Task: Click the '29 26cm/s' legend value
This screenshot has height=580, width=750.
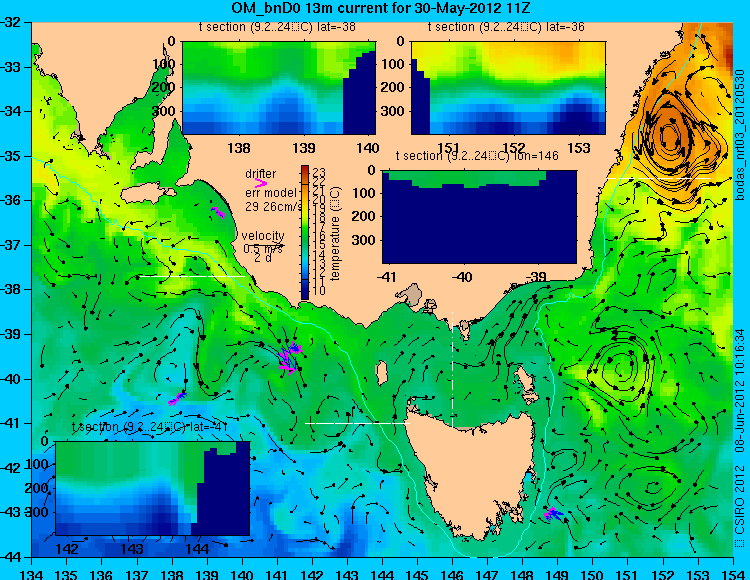Action: click(x=274, y=207)
